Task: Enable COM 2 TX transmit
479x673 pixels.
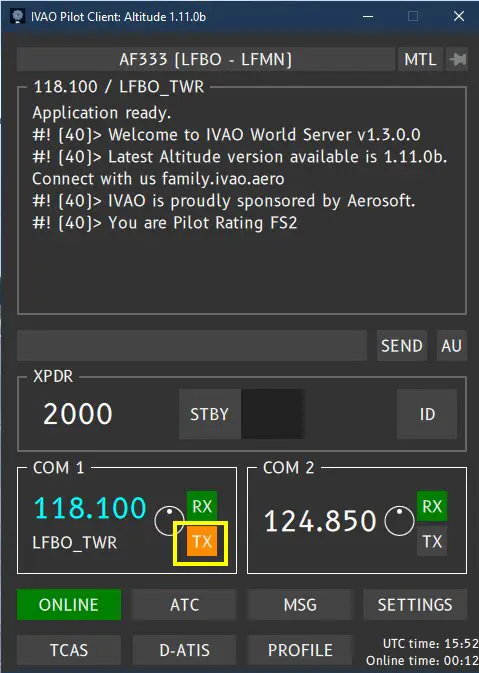Action: pos(432,541)
